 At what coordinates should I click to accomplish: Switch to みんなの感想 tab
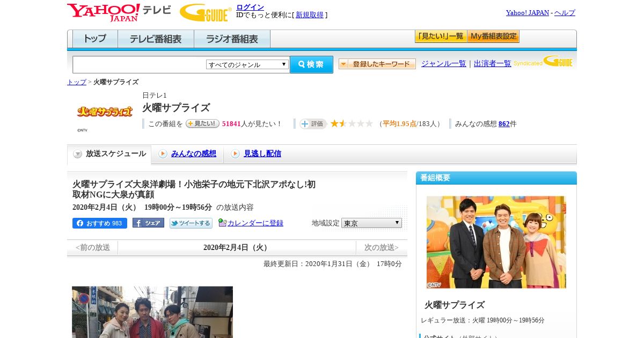[194, 154]
